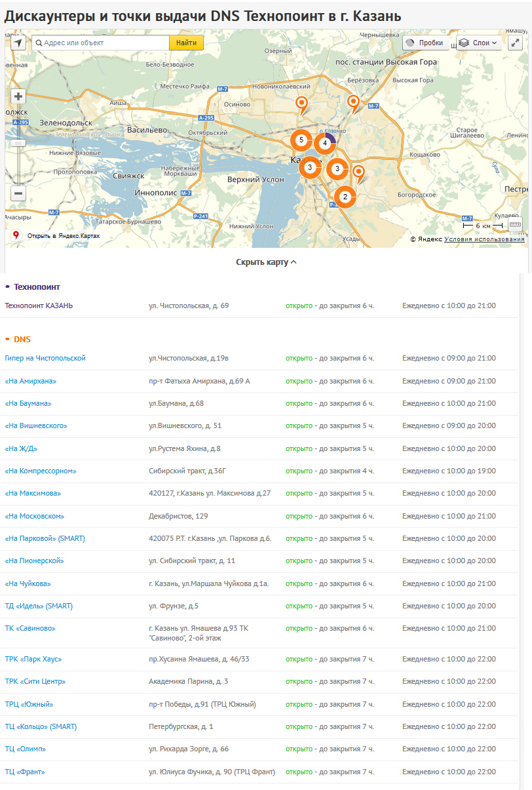Click the purple Технопоинт section heading
The width and height of the screenshot is (532, 790).
(37, 287)
